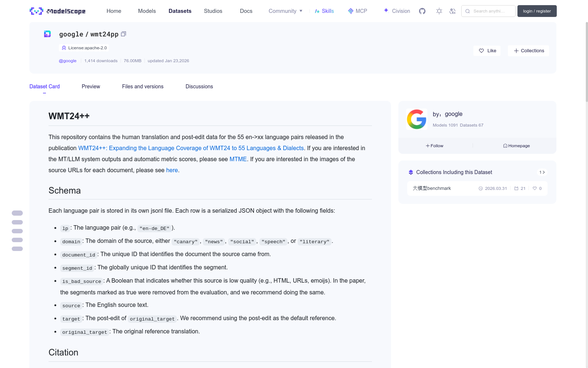This screenshot has height=368, width=588.
Task: Click the google name beside "by:"
Action: pos(453,114)
